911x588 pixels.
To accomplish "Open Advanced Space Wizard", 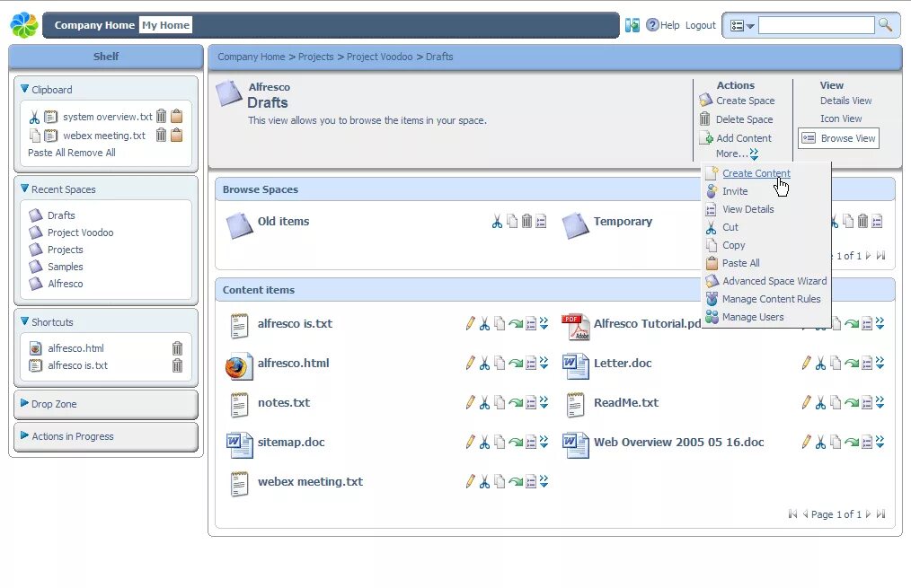I will (x=774, y=281).
